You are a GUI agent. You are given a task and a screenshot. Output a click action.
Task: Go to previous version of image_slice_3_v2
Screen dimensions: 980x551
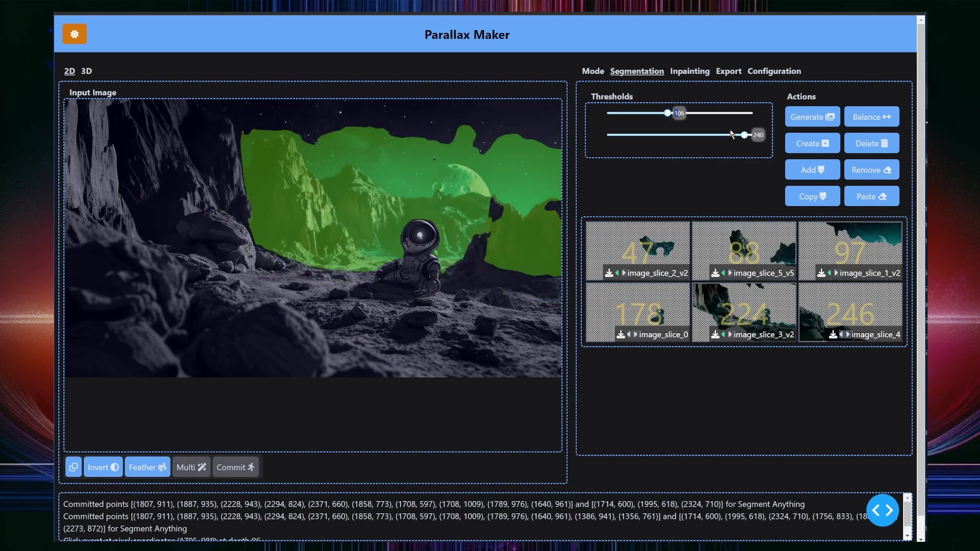(723, 335)
